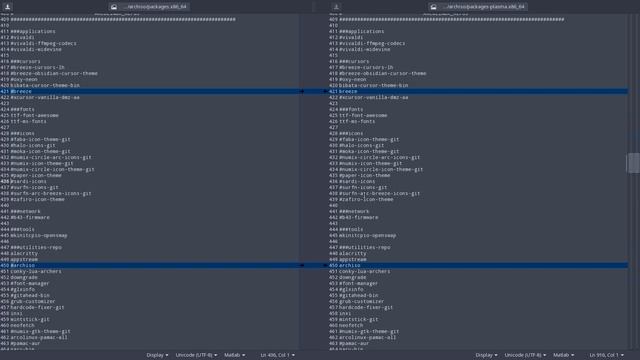The height and width of the screenshot is (360, 640).
Task: Click '#numix-circle-arc-icons-git' line in right pane
Action: [380, 158]
